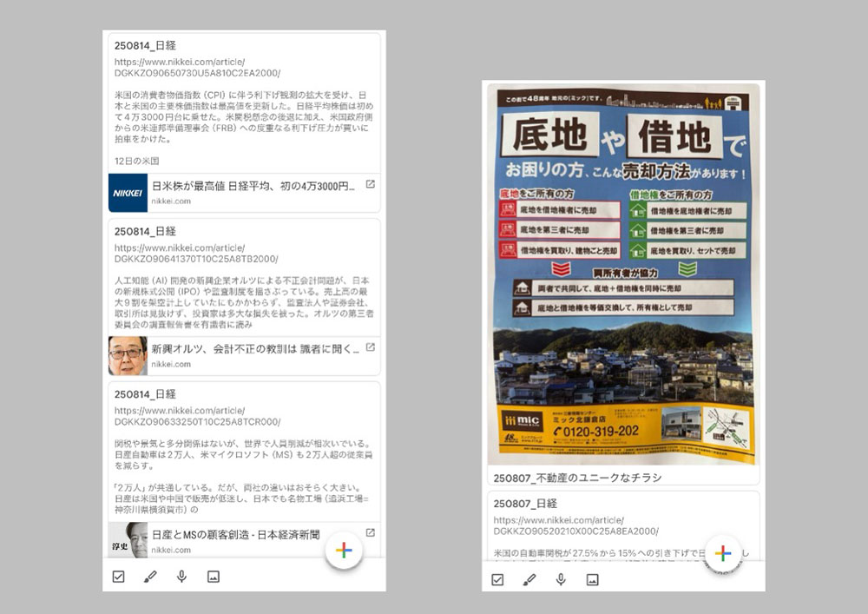Click the man's face thumbnail of 新興オルツ article
868x614 pixels.
point(128,355)
